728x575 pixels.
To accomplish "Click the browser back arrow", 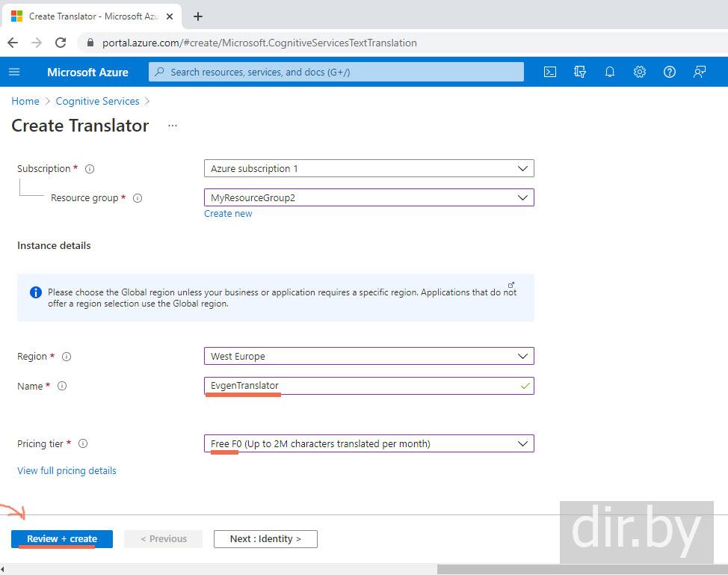I will pyautogui.click(x=13, y=43).
